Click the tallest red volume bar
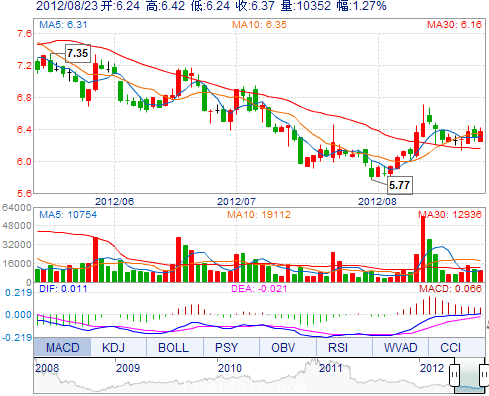This screenshot has height=396, width=489. click(x=423, y=249)
